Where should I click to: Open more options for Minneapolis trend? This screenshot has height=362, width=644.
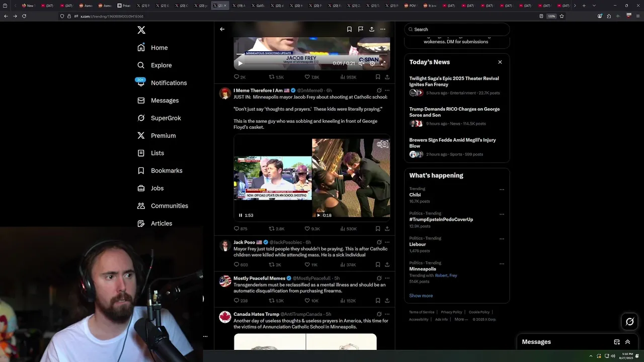tap(502, 263)
